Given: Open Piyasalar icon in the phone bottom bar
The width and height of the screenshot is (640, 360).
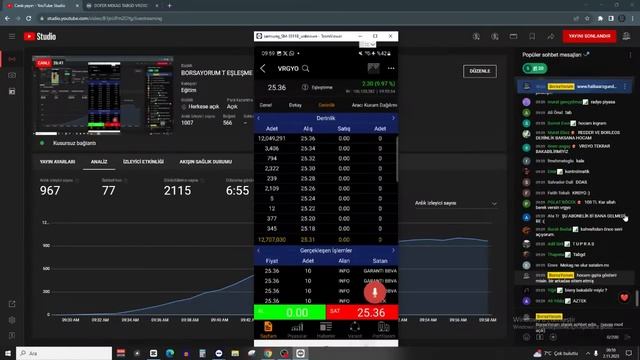Looking at the screenshot, I should tap(297, 330).
